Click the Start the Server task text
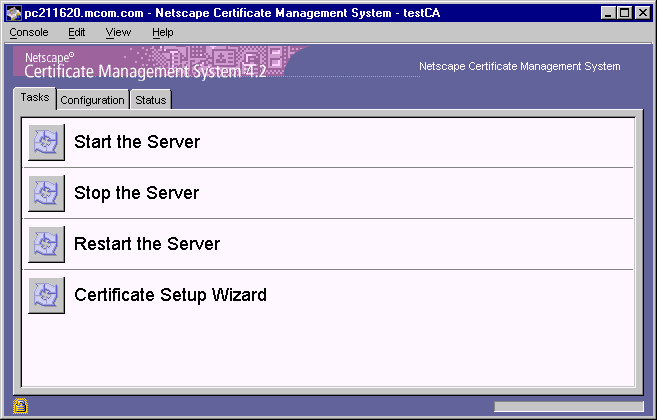657x420 pixels. tap(137, 142)
